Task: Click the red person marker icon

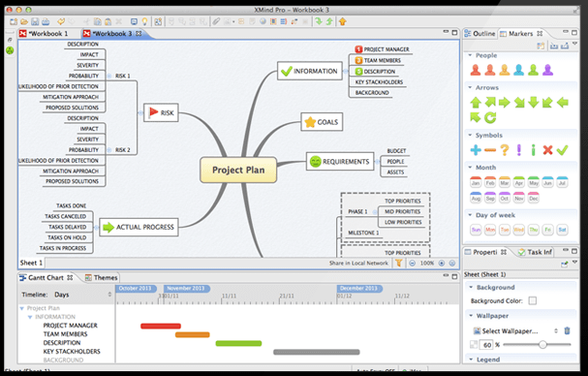Action: pyautogui.click(x=476, y=70)
